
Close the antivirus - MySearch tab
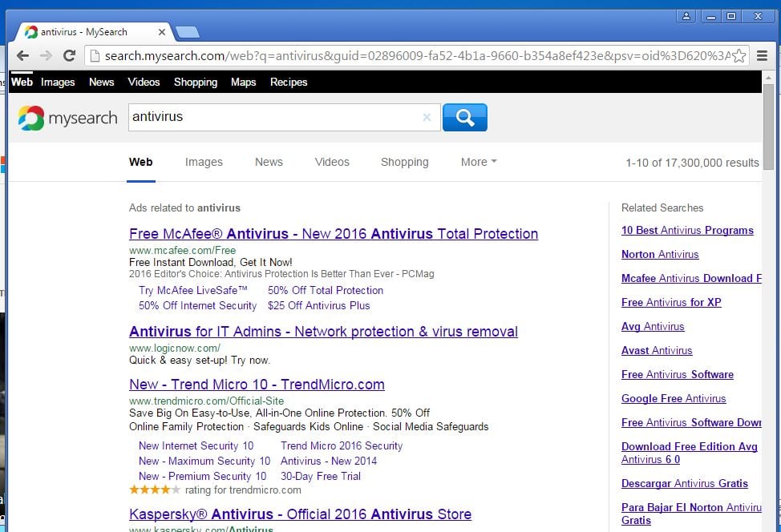tap(162, 32)
